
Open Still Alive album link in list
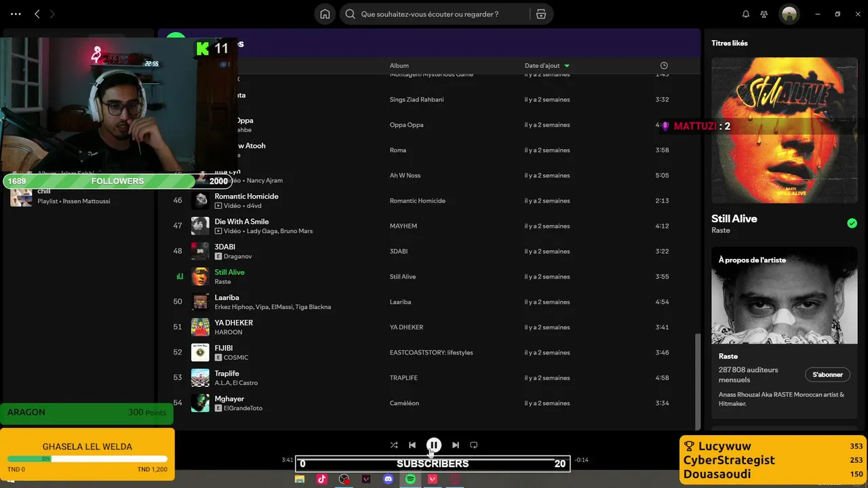402,277
